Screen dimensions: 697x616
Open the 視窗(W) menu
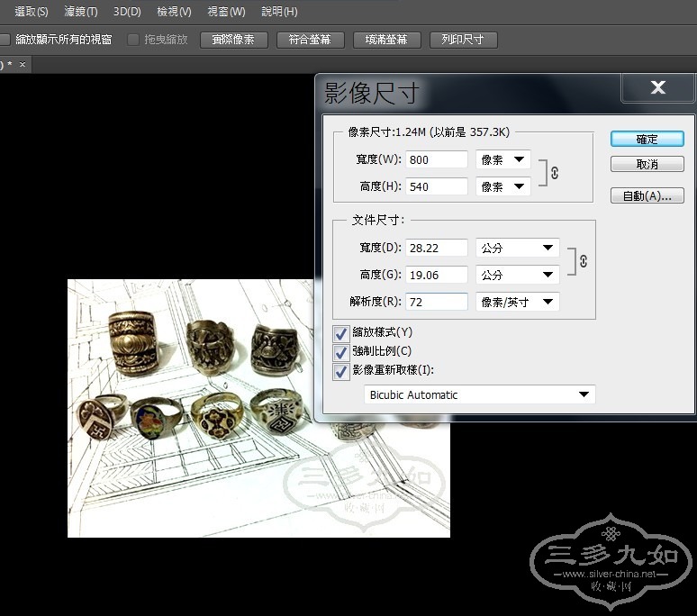click(226, 12)
